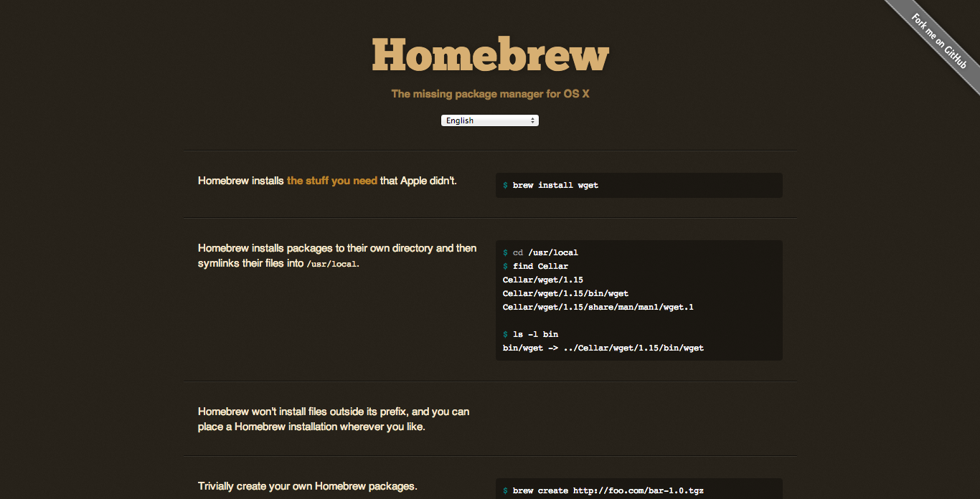
Task: Click the 'find Cellar' command line
Action: (x=535, y=266)
